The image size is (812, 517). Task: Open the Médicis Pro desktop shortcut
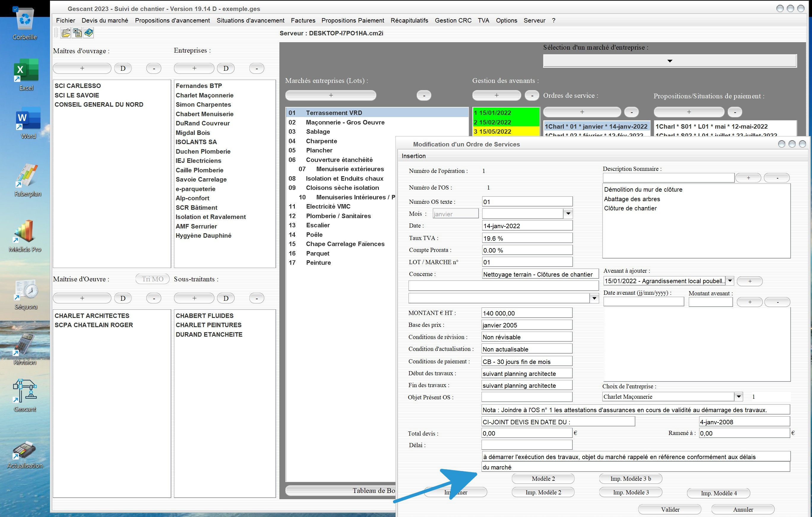pos(25,236)
